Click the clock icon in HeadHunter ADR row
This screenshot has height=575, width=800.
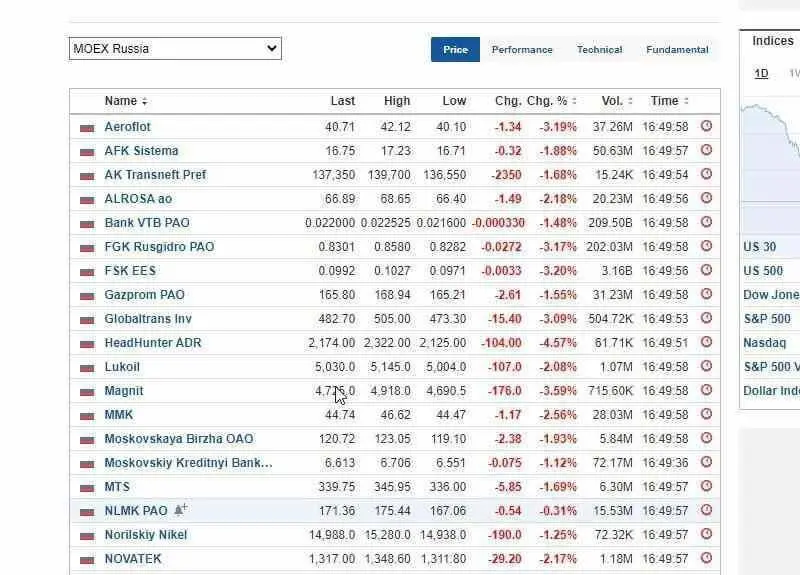point(706,342)
